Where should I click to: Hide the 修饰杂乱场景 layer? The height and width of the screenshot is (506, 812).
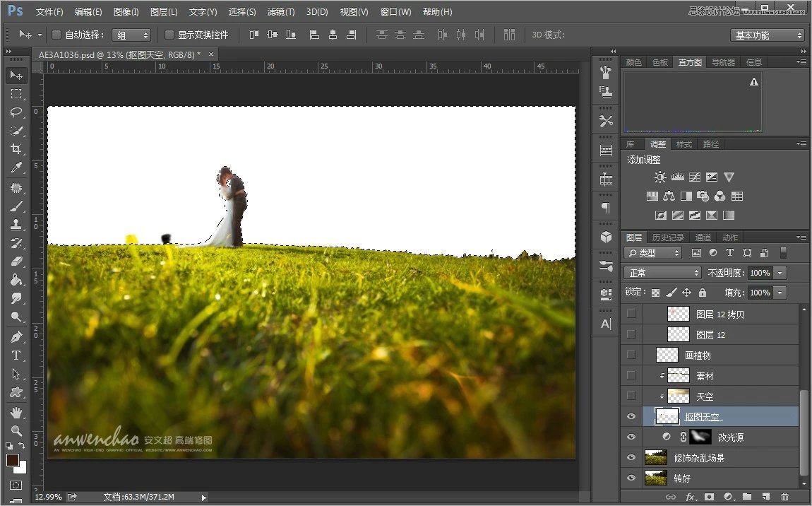(631, 458)
